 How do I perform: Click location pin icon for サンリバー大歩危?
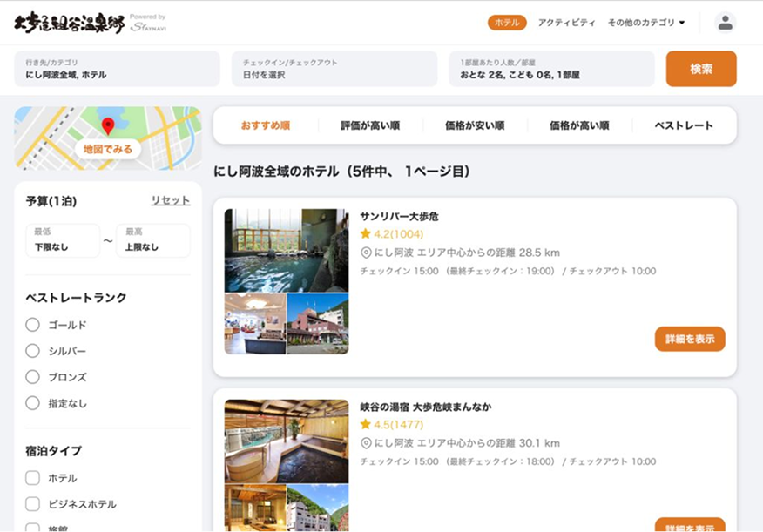pyautogui.click(x=366, y=253)
